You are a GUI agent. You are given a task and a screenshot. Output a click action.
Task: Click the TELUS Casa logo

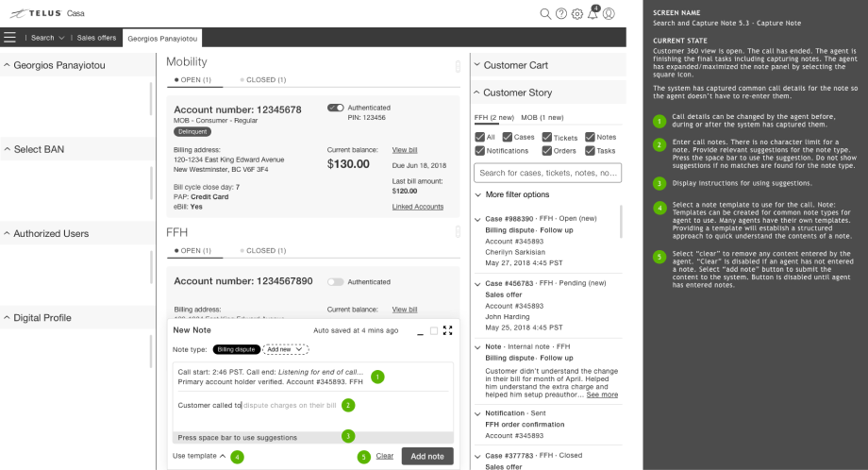47,13
